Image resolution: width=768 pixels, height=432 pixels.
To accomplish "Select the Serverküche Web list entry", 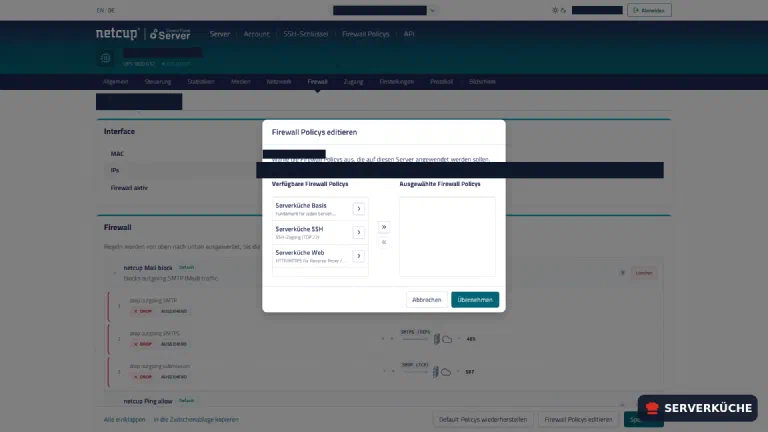I will pyautogui.click(x=311, y=256).
